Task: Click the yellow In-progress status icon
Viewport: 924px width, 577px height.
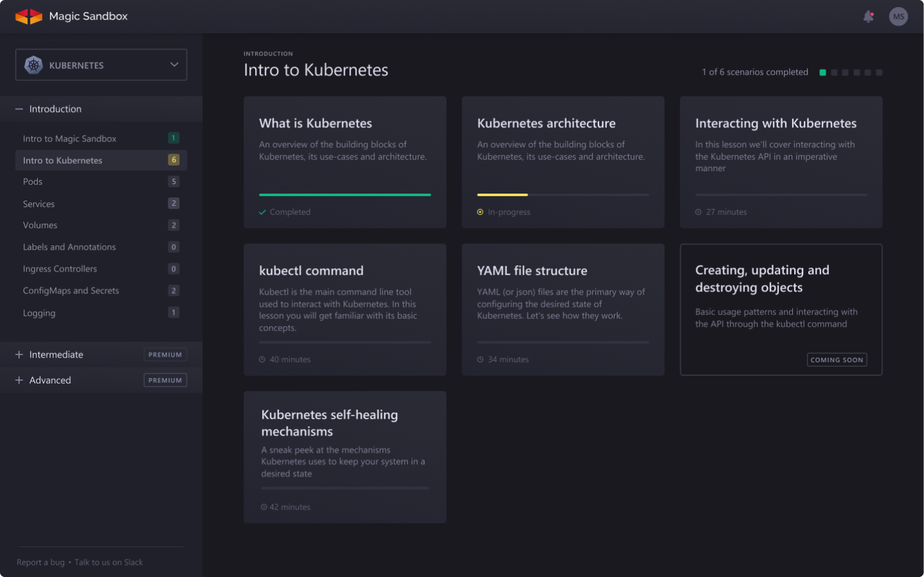Action: [480, 212]
